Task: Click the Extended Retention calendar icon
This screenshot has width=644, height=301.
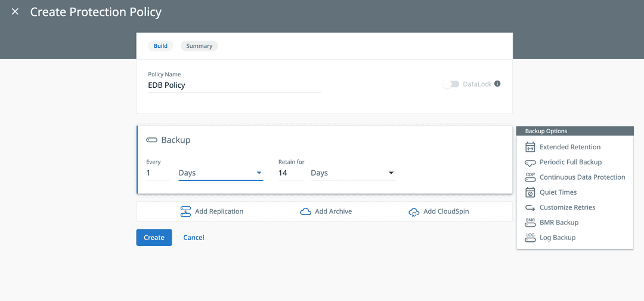Action: click(x=530, y=147)
